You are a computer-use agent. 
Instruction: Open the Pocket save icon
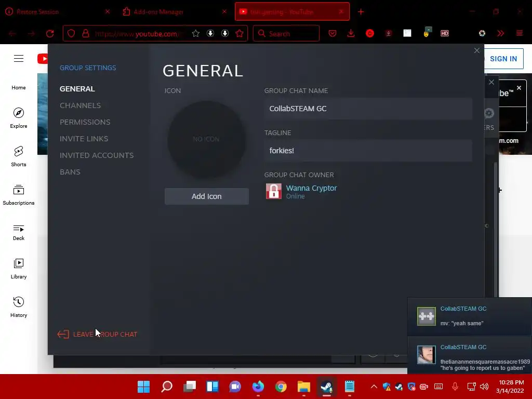332,33
